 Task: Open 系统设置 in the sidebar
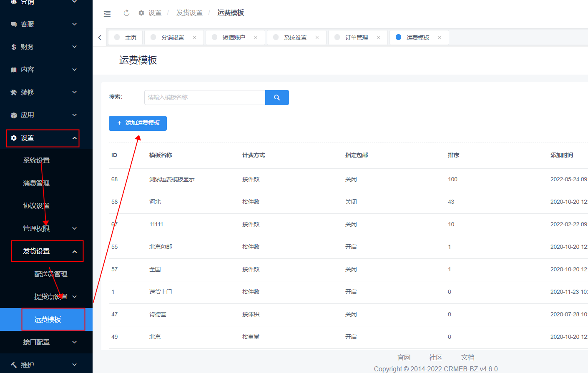36,160
